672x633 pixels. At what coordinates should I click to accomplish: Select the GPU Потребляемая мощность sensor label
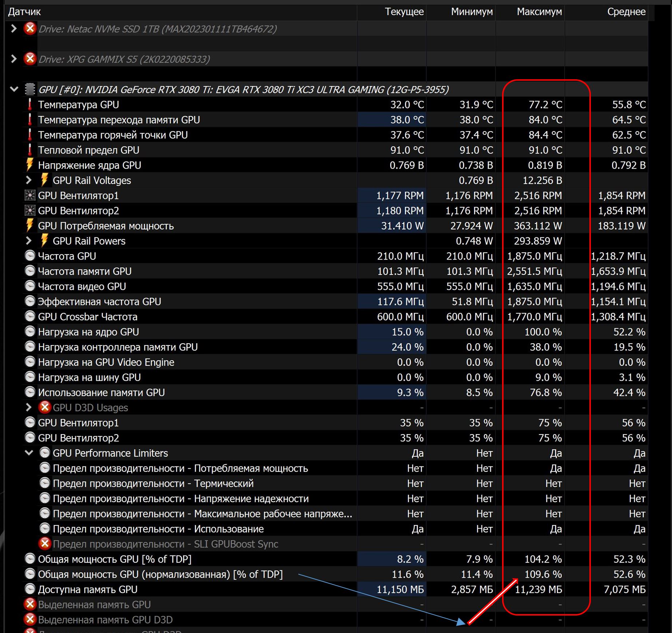tap(106, 226)
